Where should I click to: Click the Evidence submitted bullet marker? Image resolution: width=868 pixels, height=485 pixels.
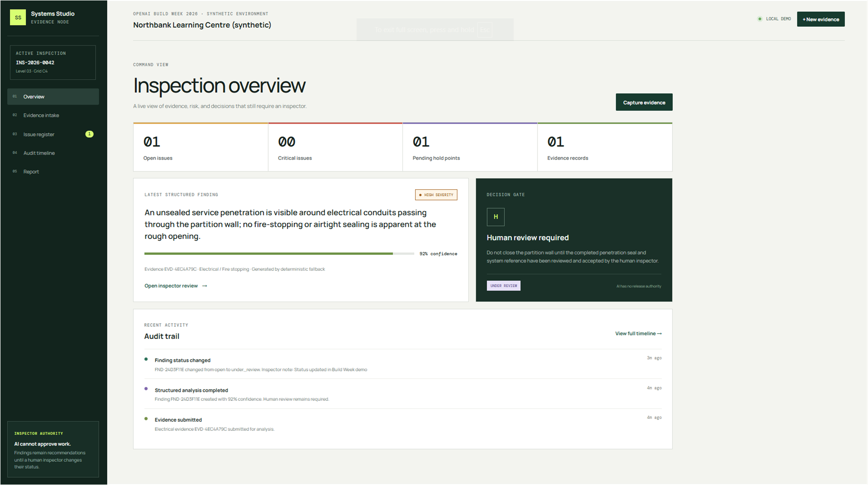pyautogui.click(x=146, y=419)
